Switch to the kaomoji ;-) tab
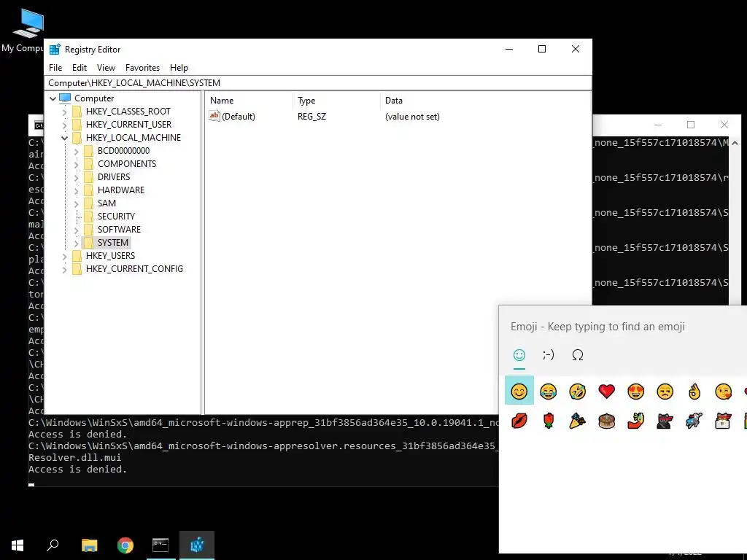 (x=549, y=355)
